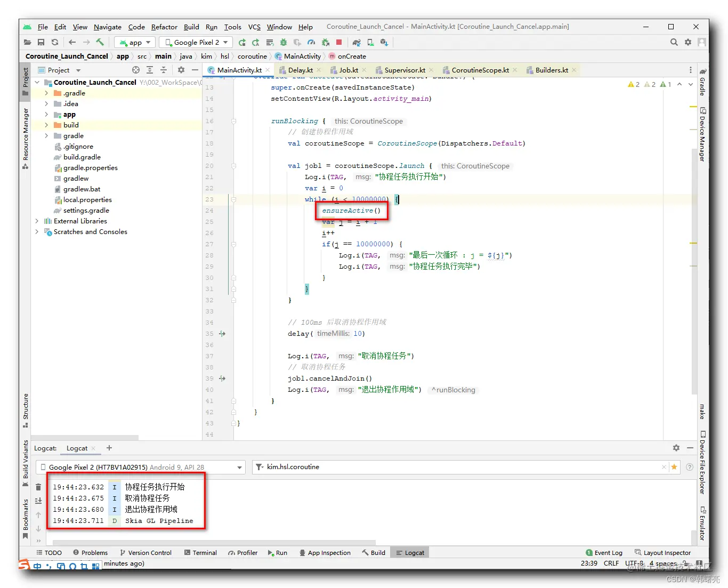Screen dimensions: 728x588
Task: Sync project with Gradle files elephant icon
Action: click(x=357, y=42)
